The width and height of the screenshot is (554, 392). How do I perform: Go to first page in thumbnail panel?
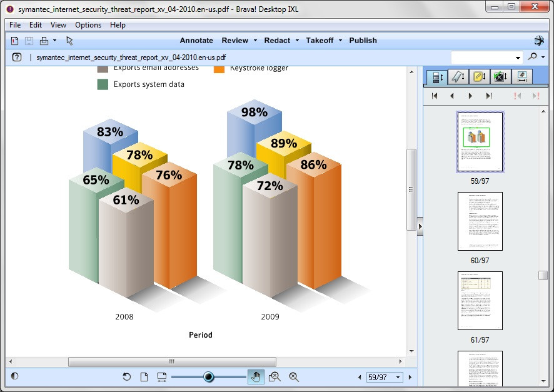[435, 96]
